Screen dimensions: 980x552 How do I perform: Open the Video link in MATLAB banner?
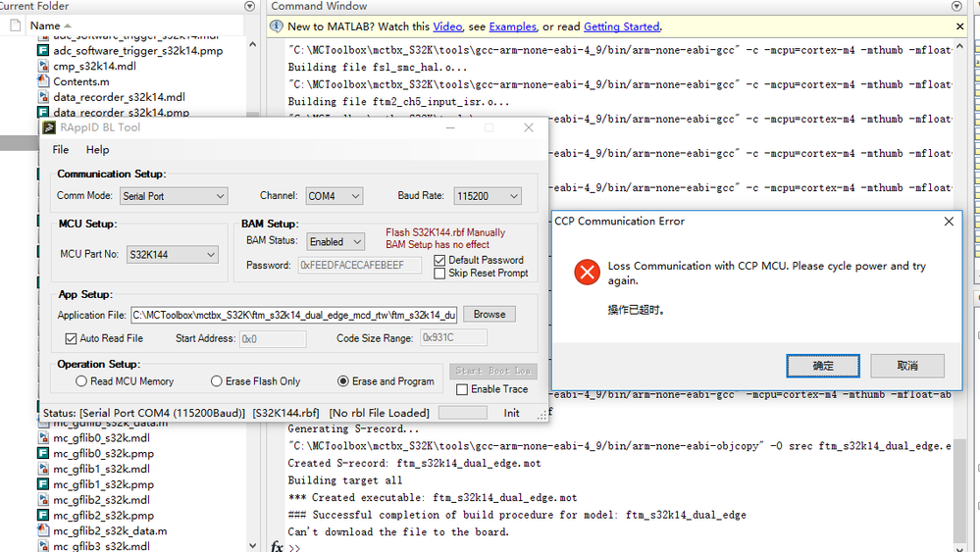[x=447, y=26]
